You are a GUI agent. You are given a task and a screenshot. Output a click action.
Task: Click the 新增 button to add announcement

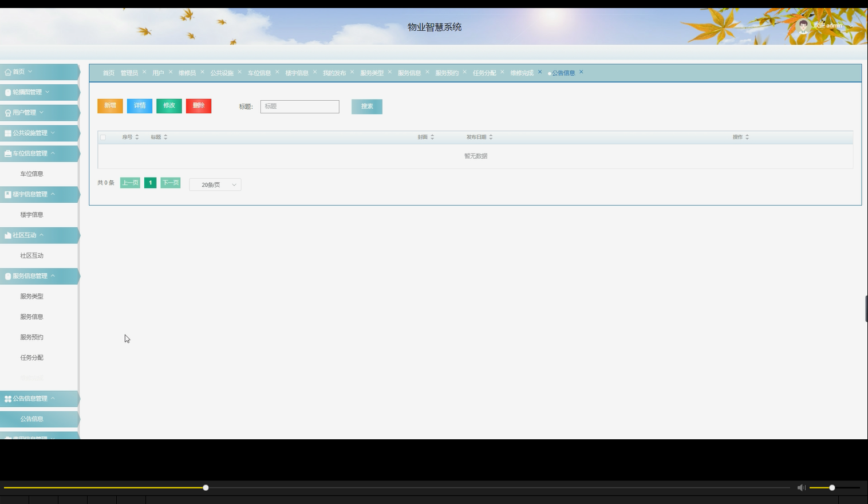click(109, 106)
